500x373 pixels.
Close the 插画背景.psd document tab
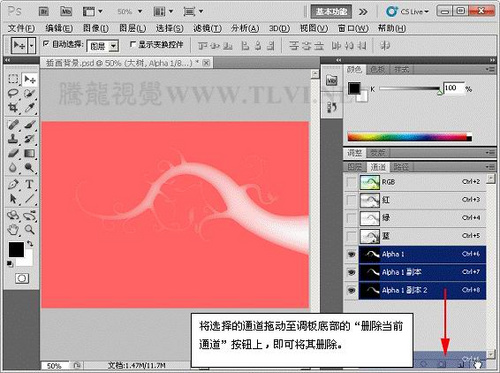click(x=206, y=63)
